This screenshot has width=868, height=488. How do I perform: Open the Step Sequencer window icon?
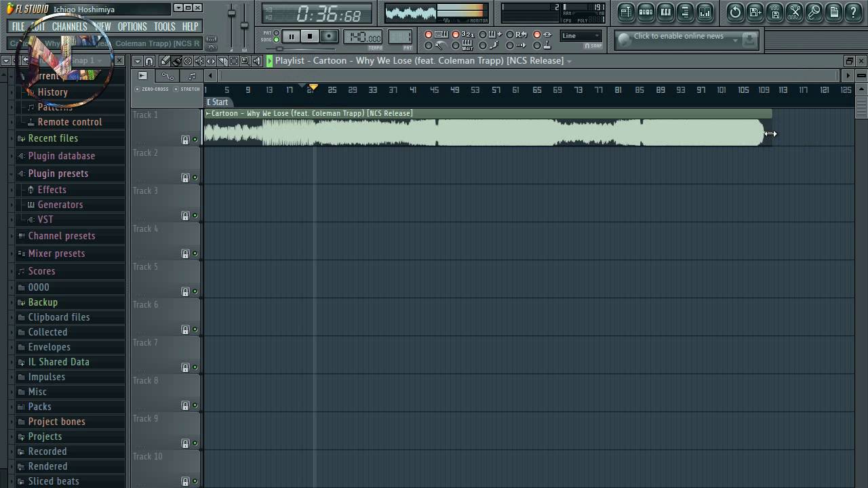coord(646,12)
